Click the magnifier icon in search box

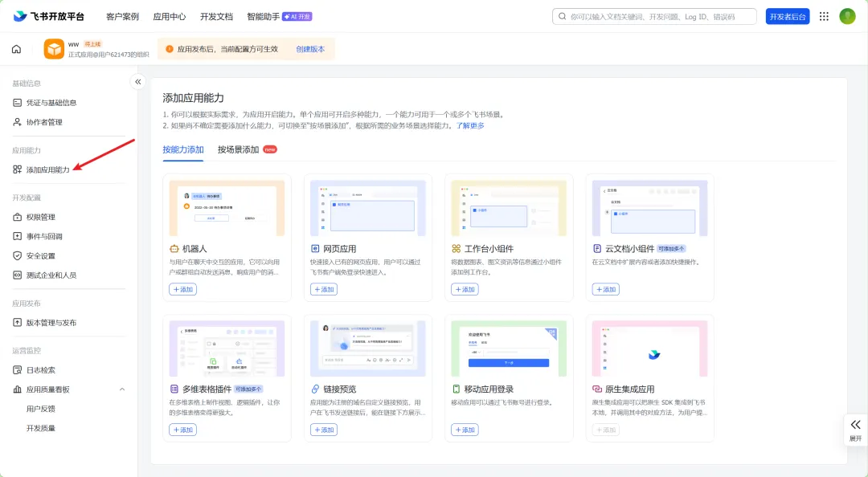click(563, 17)
